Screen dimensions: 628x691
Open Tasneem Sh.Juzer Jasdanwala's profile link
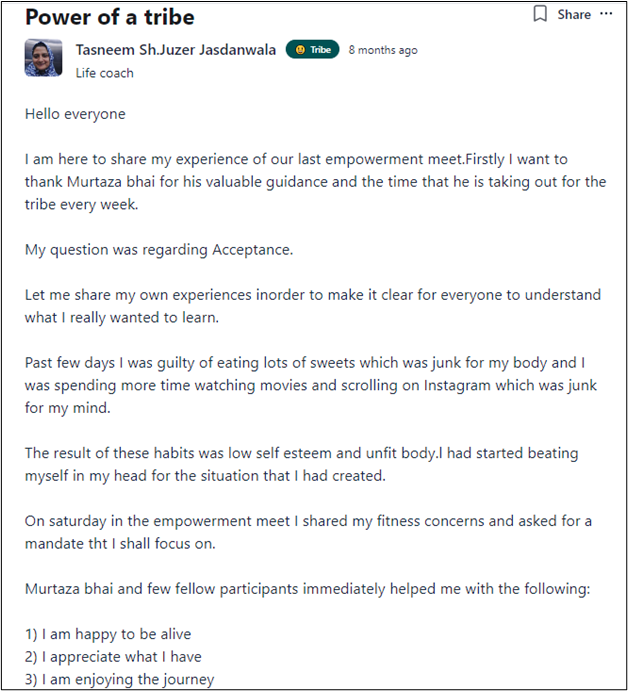(175, 49)
